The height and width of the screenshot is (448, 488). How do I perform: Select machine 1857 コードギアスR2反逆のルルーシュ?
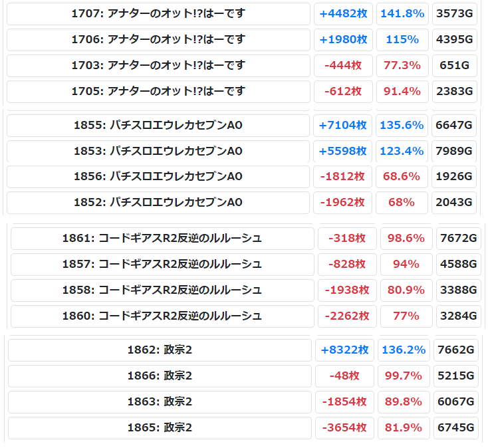(x=162, y=265)
